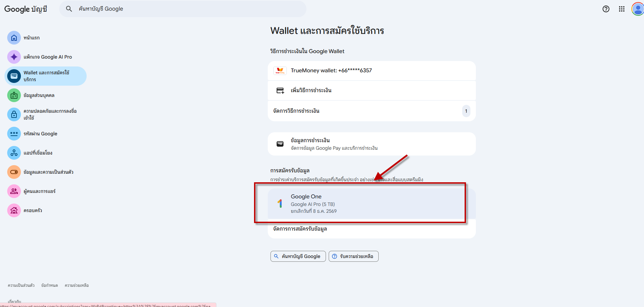Click the connected apps icon
This screenshot has height=307, width=644.
click(14, 153)
